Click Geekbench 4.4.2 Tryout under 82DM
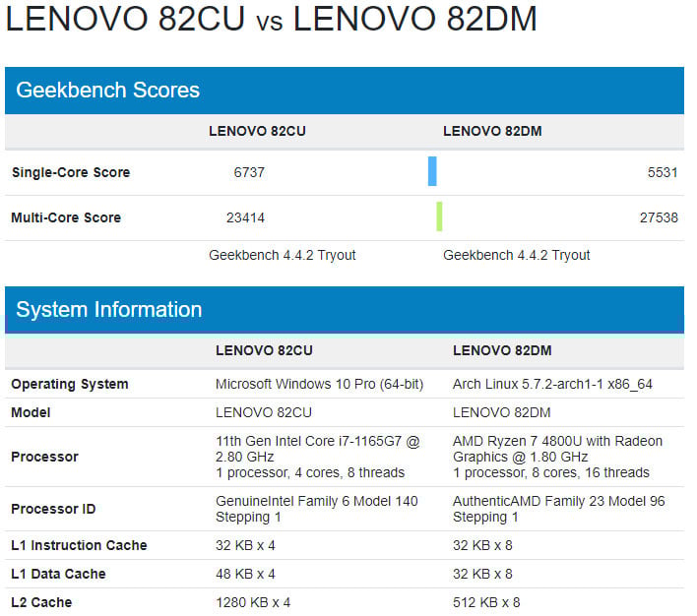Screen dimensions: 697x616 click(x=517, y=256)
